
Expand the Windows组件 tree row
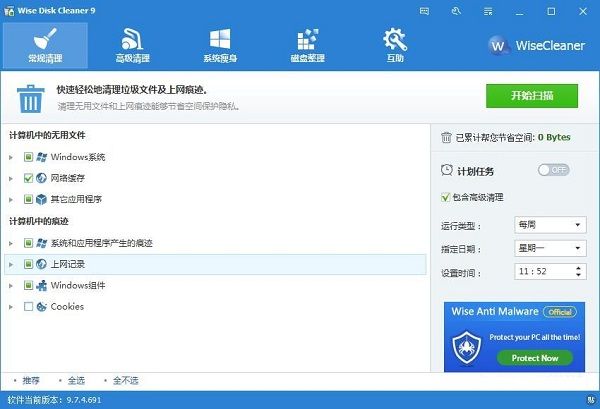11,285
